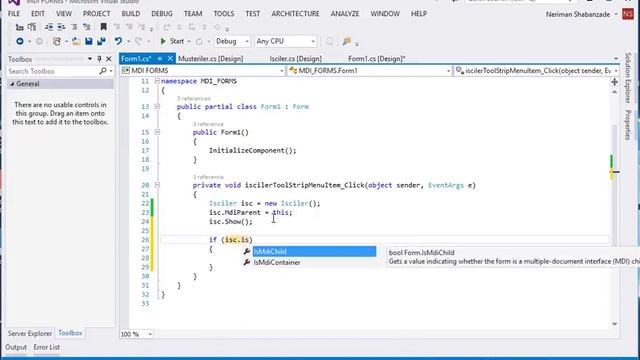Click the IsMdiChild property wrench icon
Screen dimensions: 640x360
247,251
